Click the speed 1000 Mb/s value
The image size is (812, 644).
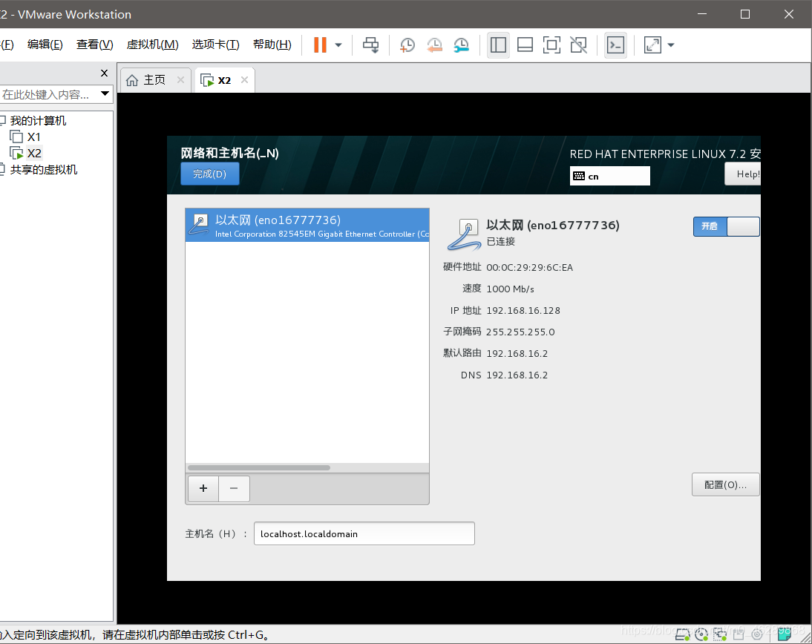[x=510, y=289]
